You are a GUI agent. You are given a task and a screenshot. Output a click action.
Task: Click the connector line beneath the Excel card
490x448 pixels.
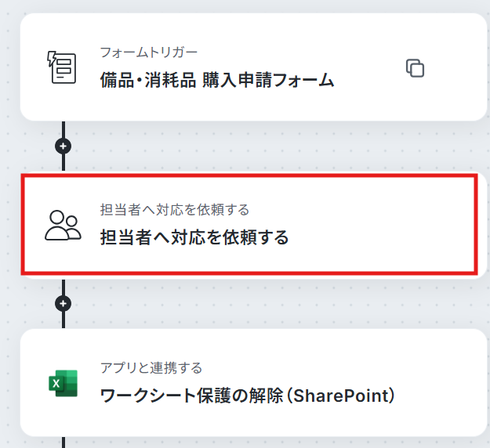tap(64, 443)
